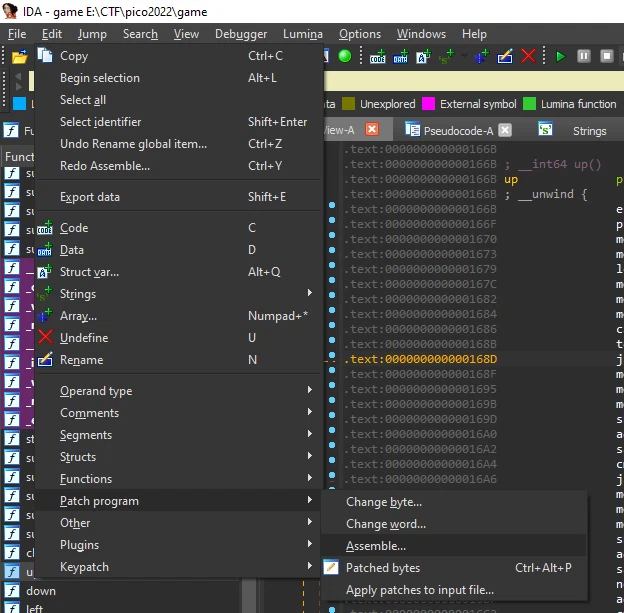Viewport: 624px width, 613px height.
Task: Click the open file folder toolbar icon
Action: tap(19, 57)
